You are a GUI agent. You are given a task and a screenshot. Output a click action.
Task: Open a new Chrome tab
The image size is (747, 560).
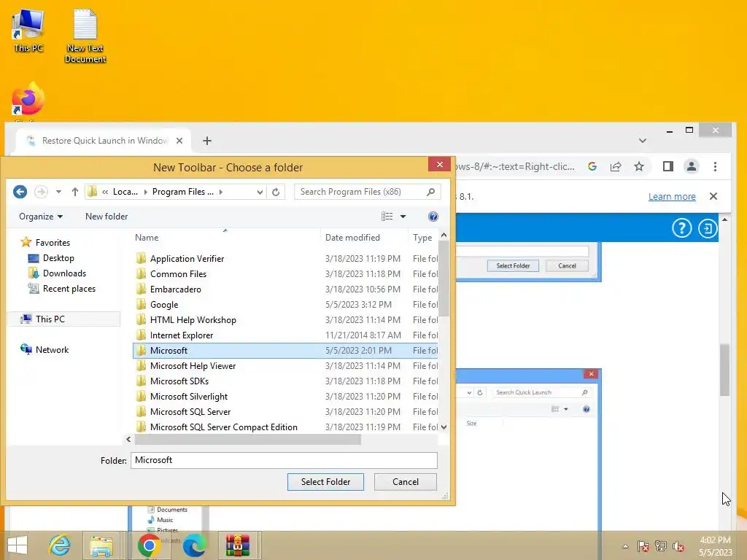pyautogui.click(x=206, y=141)
